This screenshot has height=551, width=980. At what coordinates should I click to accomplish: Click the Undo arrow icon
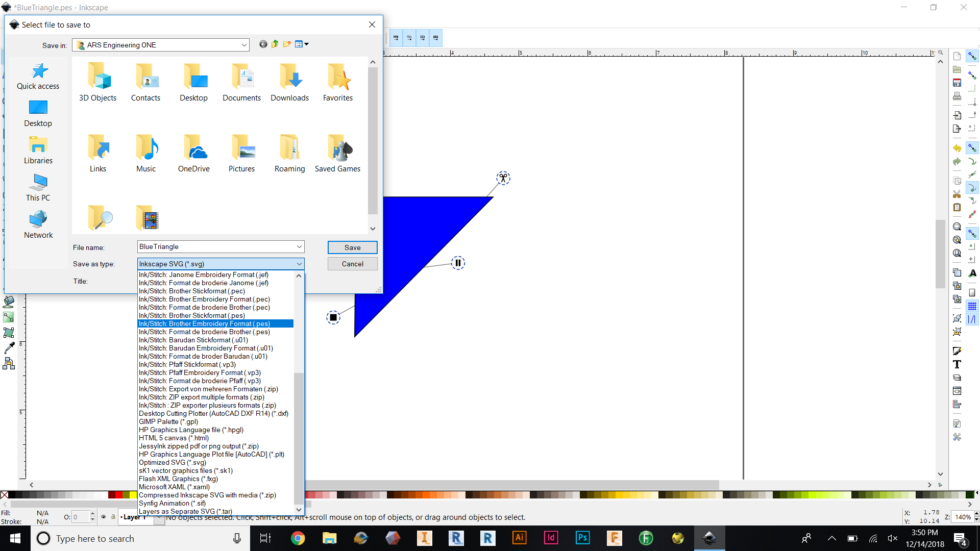pyautogui.click(x=957, y=148)
